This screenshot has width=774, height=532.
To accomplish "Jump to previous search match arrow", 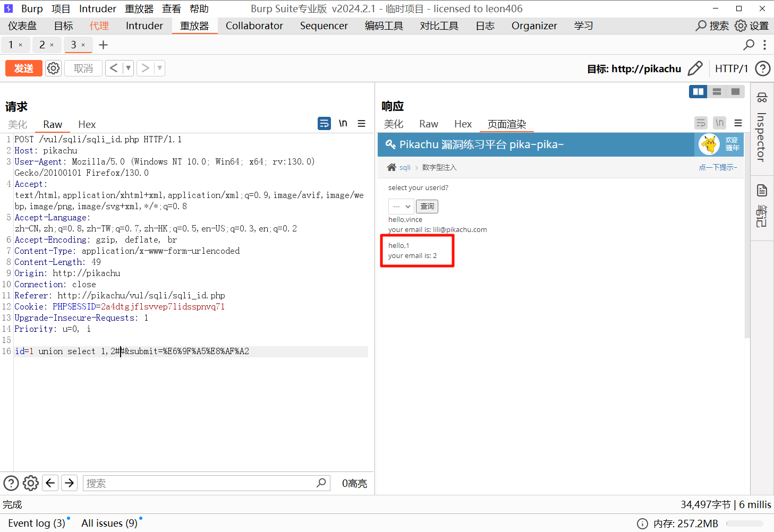I will click(50, 483).
